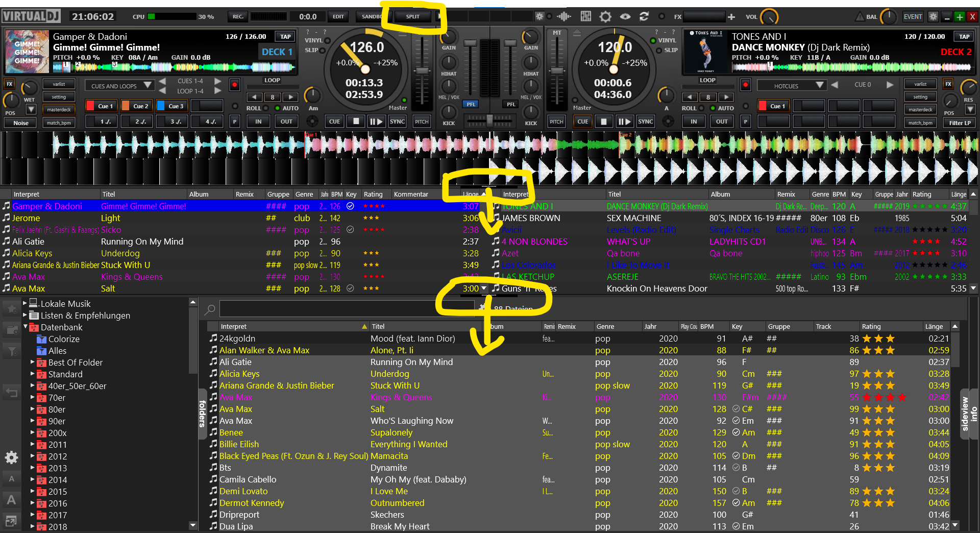
Task: Sort browser list by Rating column header
Action: (891, 326)
